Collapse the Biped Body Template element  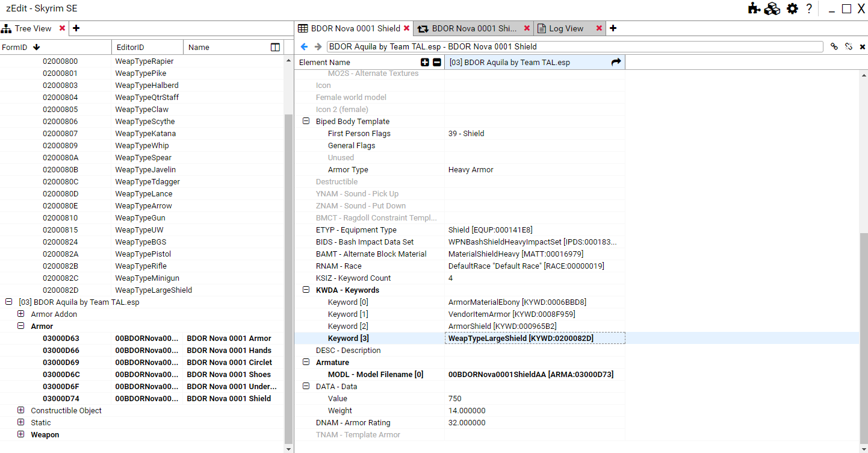(306, 121)
